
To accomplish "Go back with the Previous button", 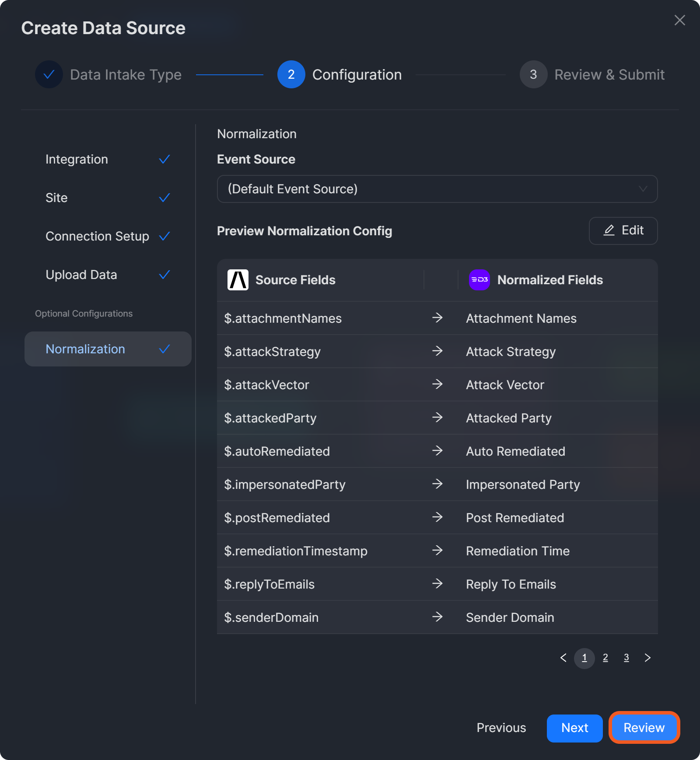I will [501, 728].
